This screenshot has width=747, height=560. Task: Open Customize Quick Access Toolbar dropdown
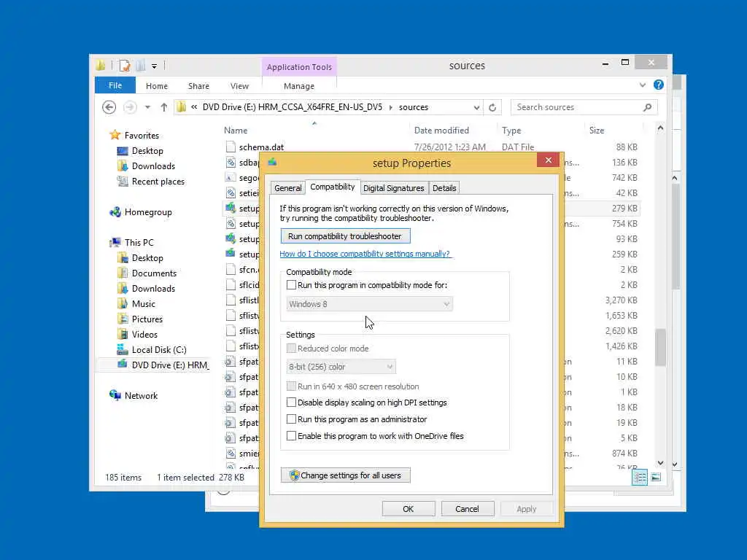(155, 66)
